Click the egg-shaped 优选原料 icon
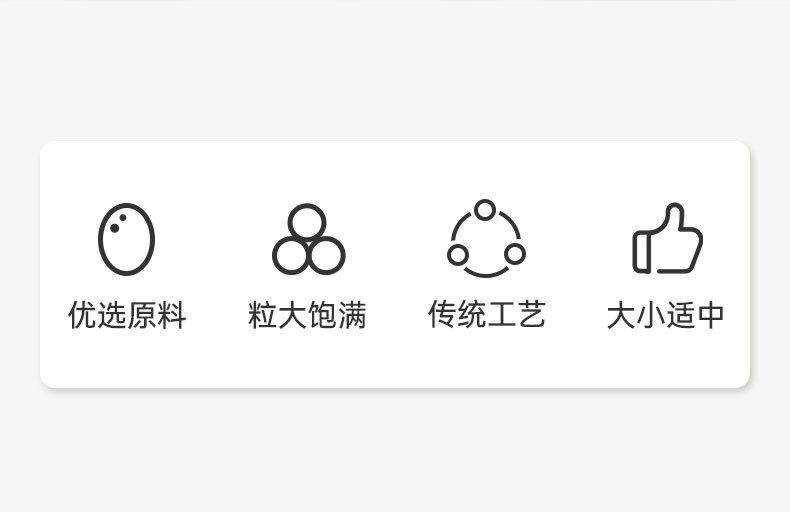Image resolution: width=790 pixels, height=512 pixels. (126, 239)
